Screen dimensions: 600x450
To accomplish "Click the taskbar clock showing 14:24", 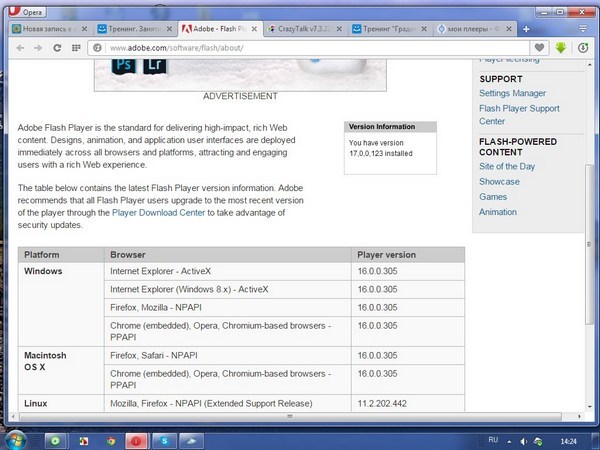I will 569,442.
